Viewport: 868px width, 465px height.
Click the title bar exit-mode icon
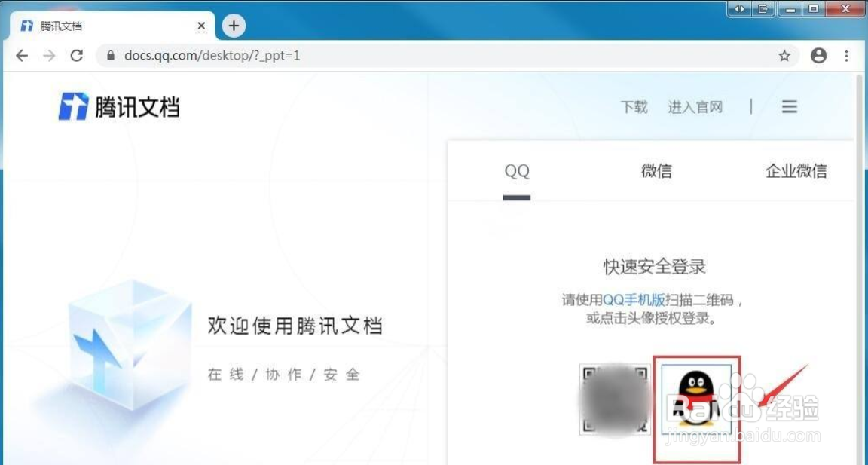(x=763, y=9)
